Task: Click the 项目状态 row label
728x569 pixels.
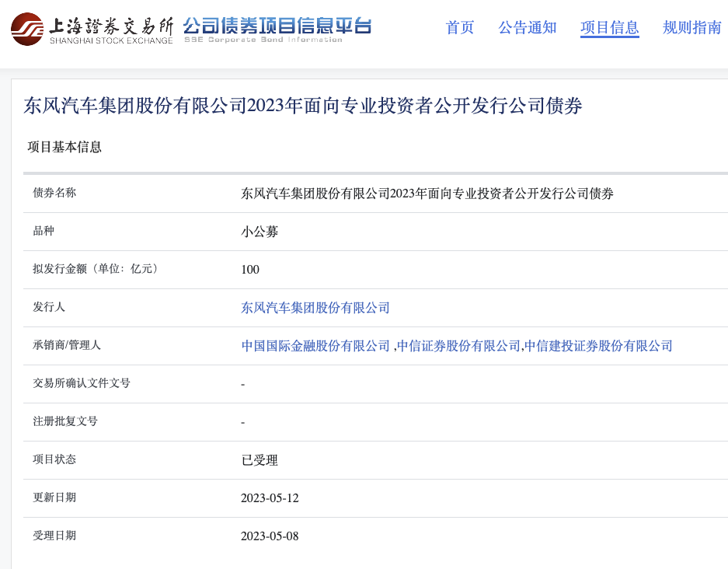Action: click(x=54, y=459)
